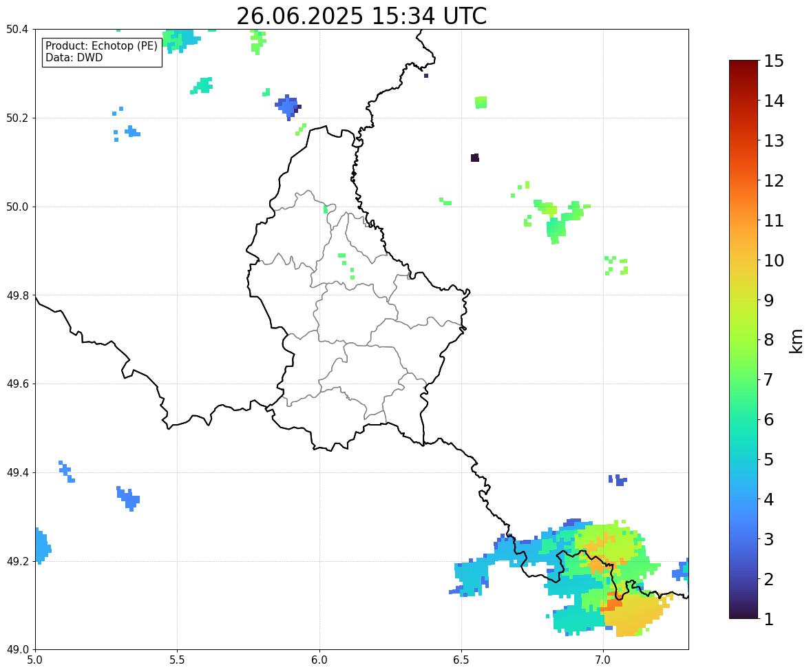The height and width of the screenshot is (672, 811).
Task: Click the longitude label '6.5'
Action: pos(461,660)
